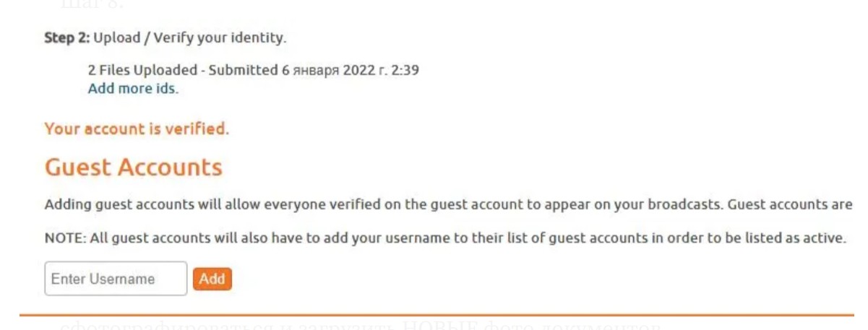
Task: Click the "Add more ids." link
Action: (x=133, y=90)
